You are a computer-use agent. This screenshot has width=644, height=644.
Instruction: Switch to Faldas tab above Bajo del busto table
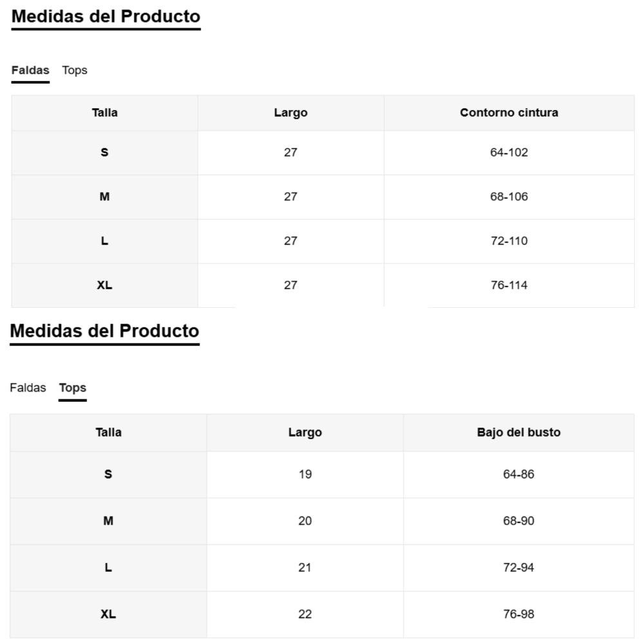click(x=28, y=388)
